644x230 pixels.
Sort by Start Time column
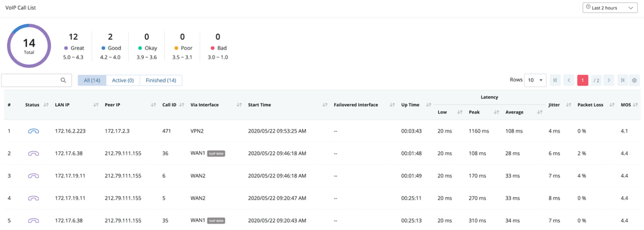[x=326, y=105]
